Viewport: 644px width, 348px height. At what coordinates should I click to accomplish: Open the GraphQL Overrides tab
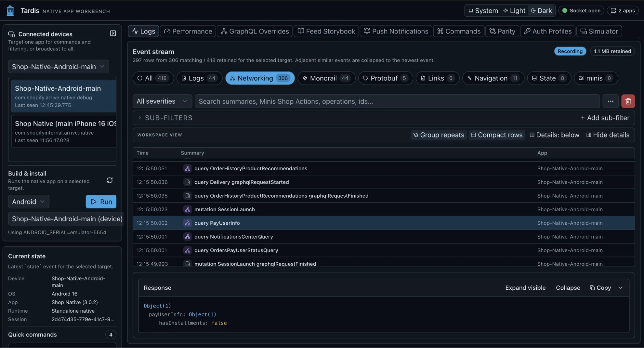(255, 31)
